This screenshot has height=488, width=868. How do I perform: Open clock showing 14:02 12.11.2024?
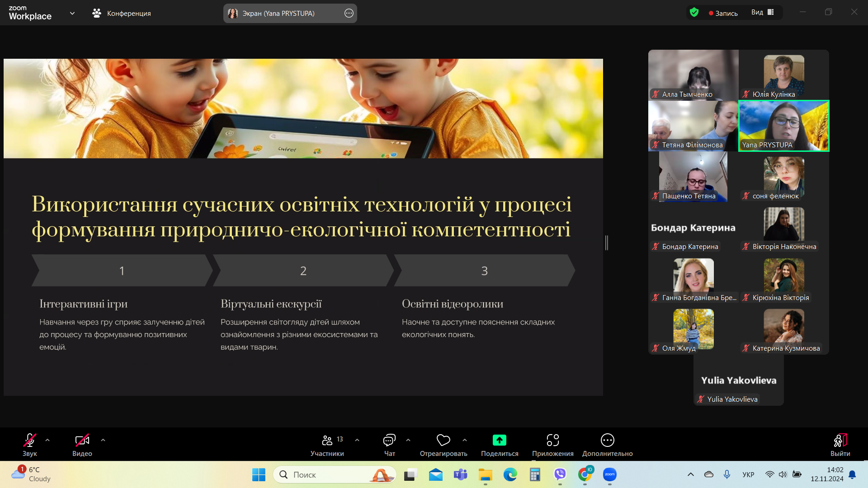click(827, 474)
